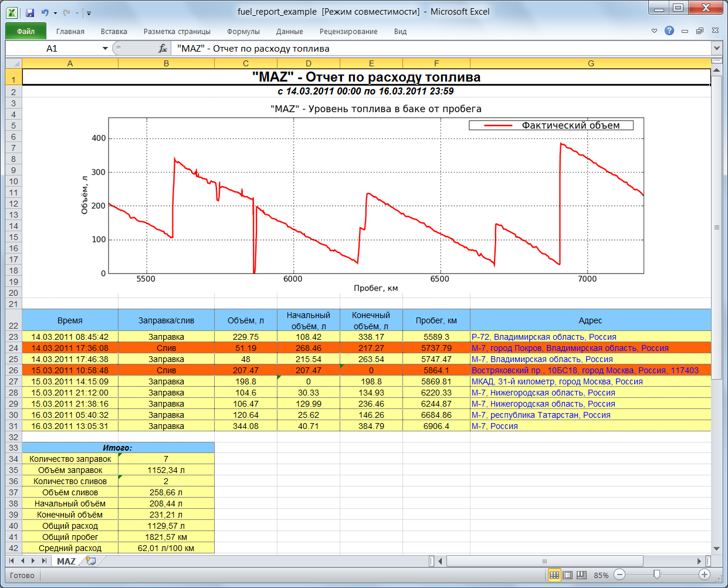Image resolution: width=728 pixels, height=588 pixels.
Task: Undo the last action
Action: tap(45, 12)
